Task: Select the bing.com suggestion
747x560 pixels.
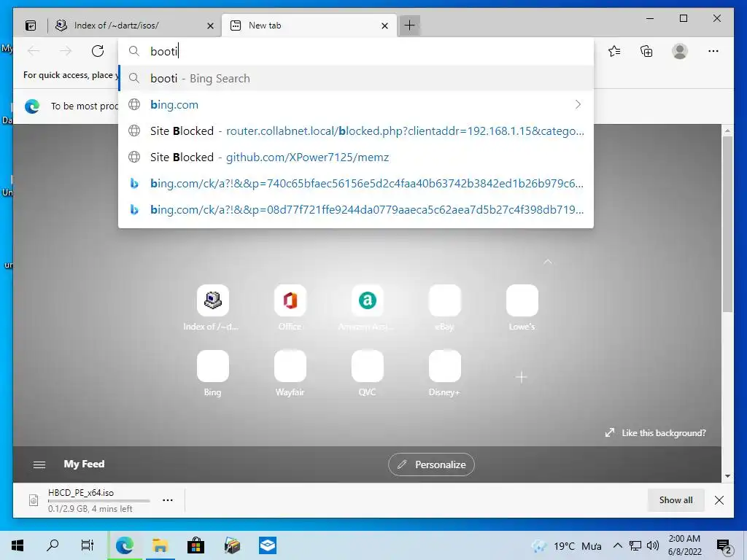Action: [x=355, y=104]
